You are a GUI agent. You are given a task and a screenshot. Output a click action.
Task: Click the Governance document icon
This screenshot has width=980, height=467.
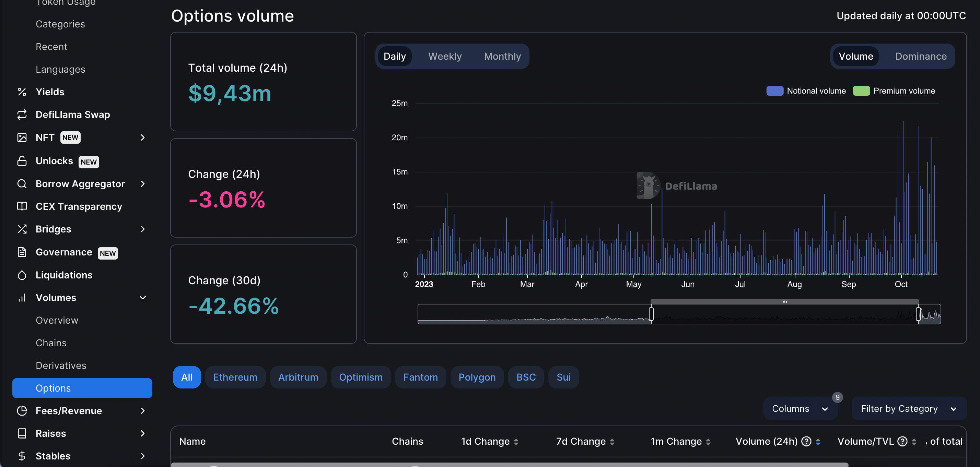tap(22, 252)
